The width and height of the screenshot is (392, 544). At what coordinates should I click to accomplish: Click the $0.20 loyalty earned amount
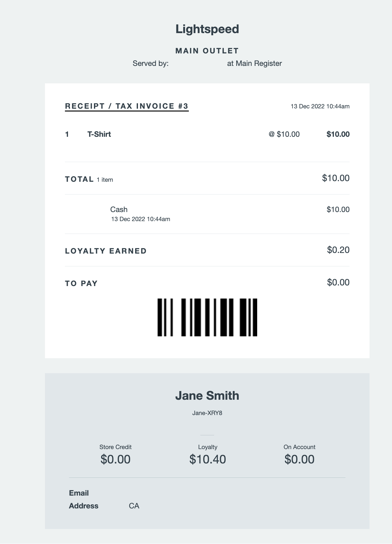(338, 250)
